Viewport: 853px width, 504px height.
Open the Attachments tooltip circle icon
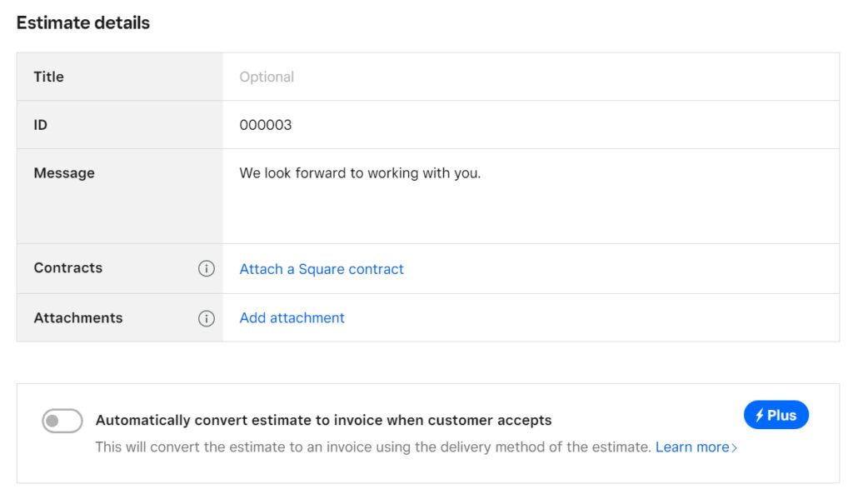[x=207, y=318]
